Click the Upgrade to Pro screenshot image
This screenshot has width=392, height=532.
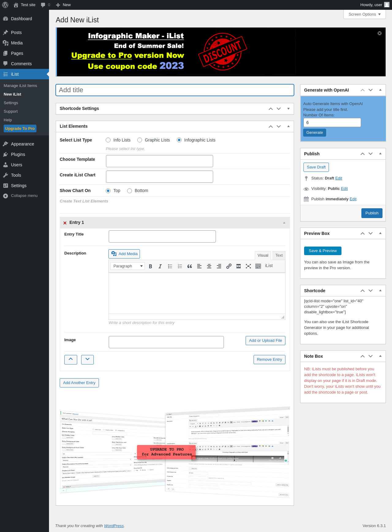pyautogui.click(x=175, y=452)
